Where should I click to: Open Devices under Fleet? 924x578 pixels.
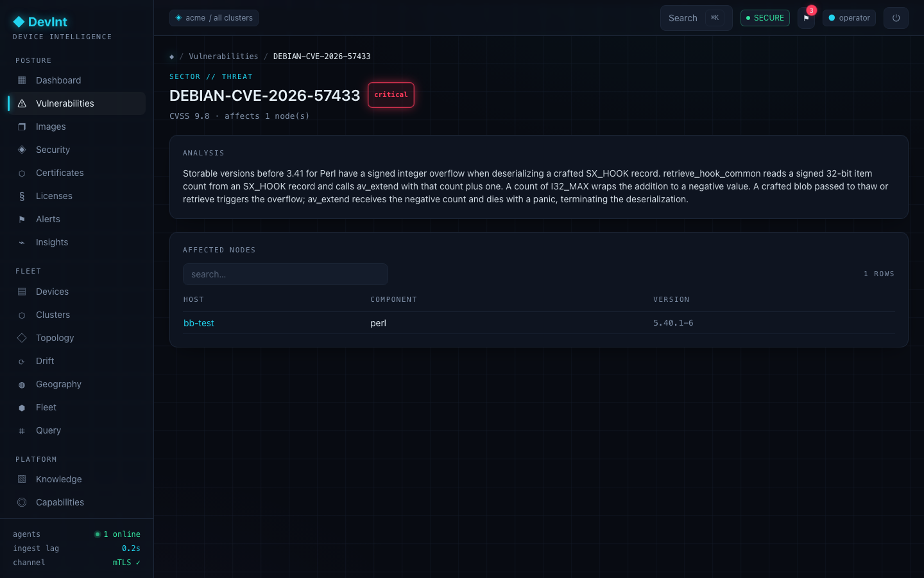76,292
